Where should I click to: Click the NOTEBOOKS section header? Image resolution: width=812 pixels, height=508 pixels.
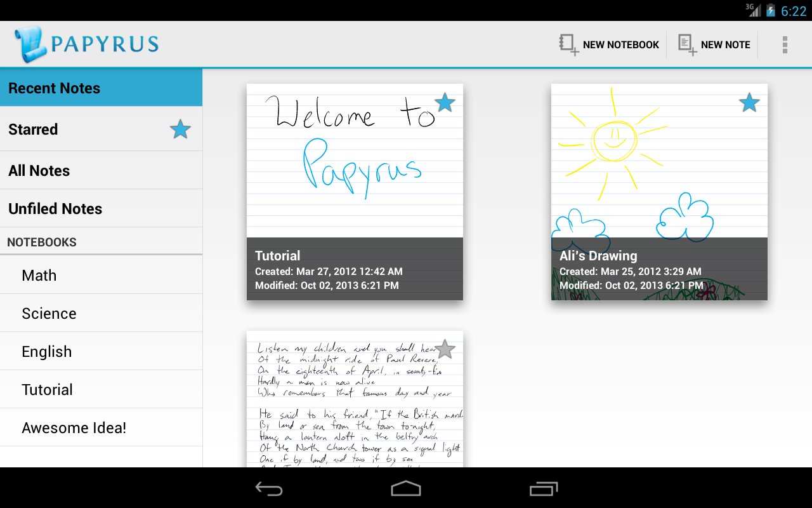click(x=42, y=242)
